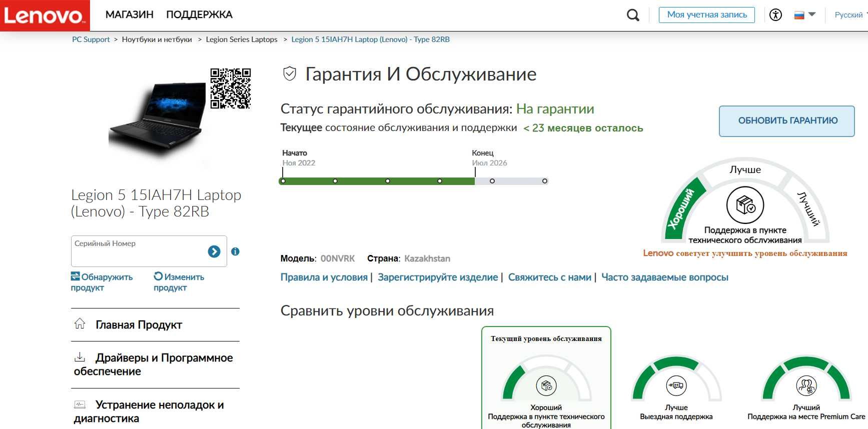
Task: Click the diagnostics icon beside Устранение неполадок
Action: (x=80, y=404)
